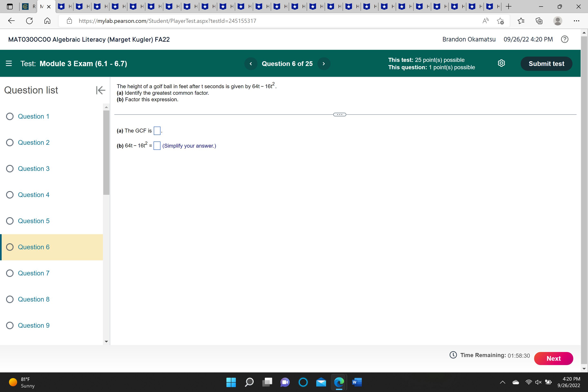
Task: Click the GCF answer input box
Action: [x=157, y=131]
